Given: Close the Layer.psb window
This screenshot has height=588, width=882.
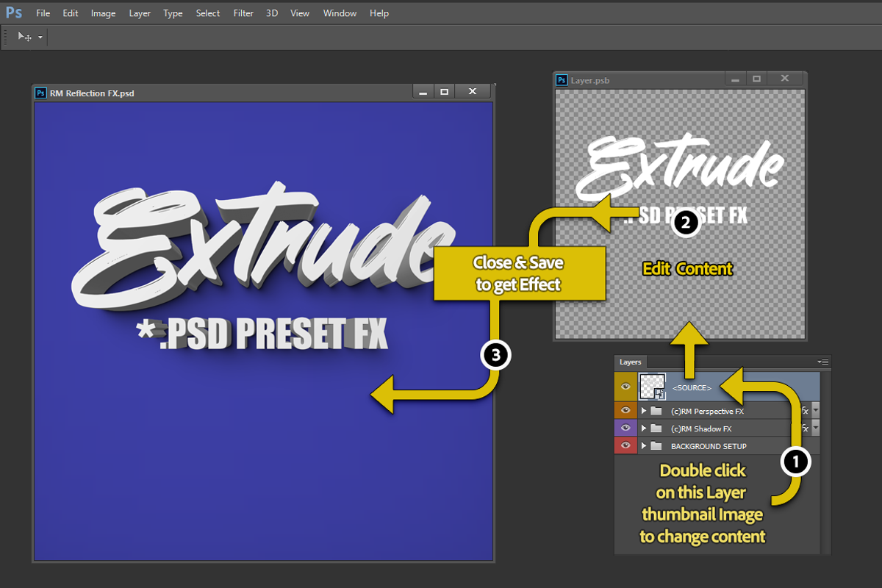Looking at the screenshot, I should pyautogui.click(x=785, y=79).
